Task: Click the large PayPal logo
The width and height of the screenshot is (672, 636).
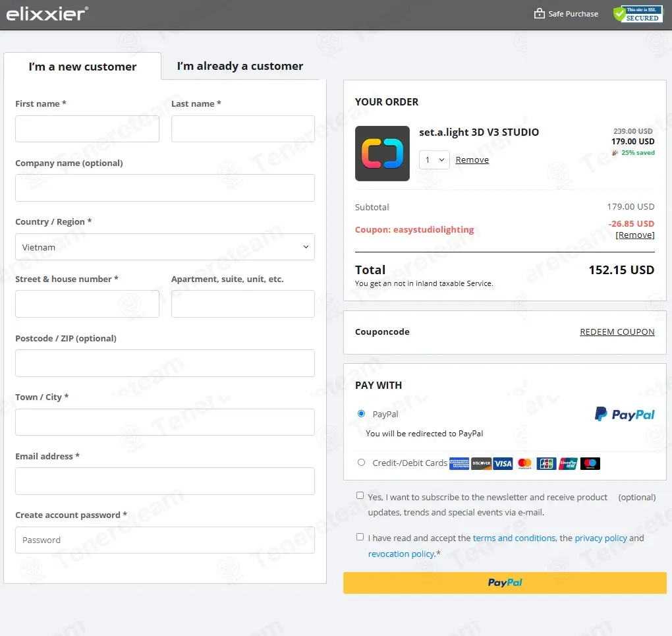Action: pyautogui.click(x=625, y=415)
